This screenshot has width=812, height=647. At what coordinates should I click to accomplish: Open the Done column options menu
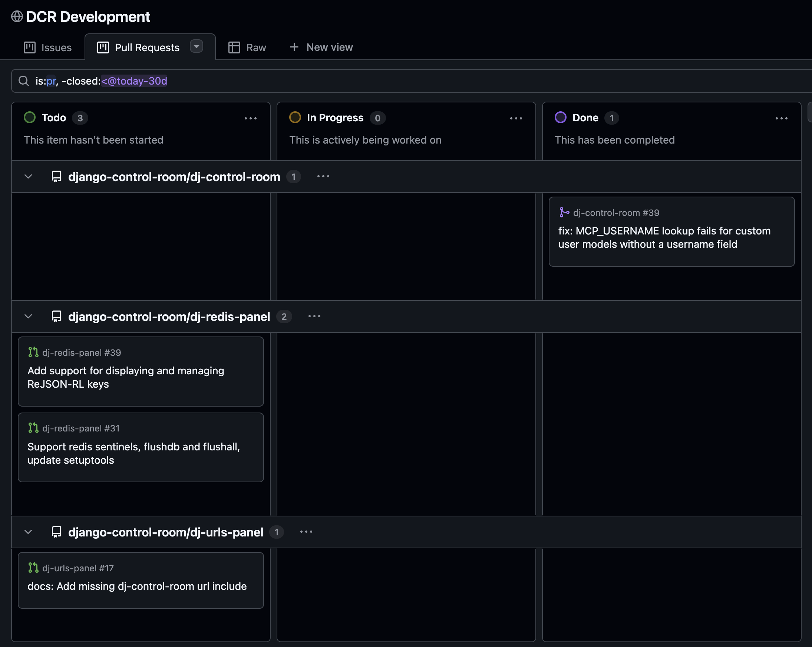(782, 118)
